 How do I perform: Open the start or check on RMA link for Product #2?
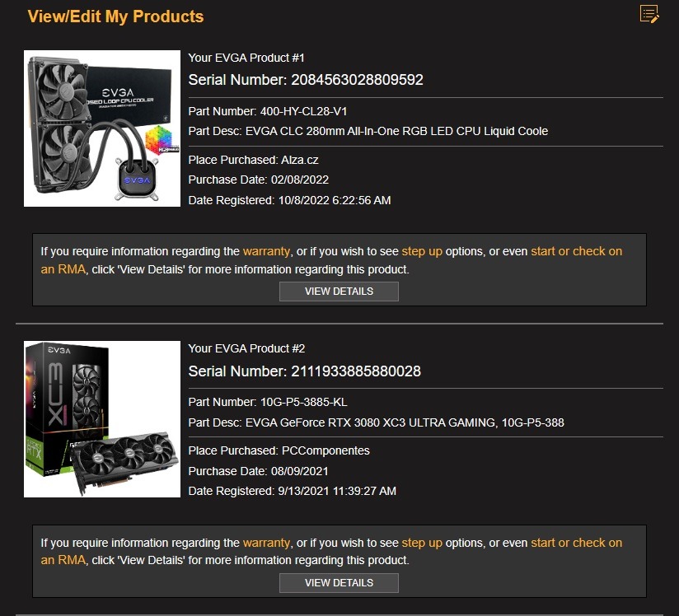tap(576, 543)
